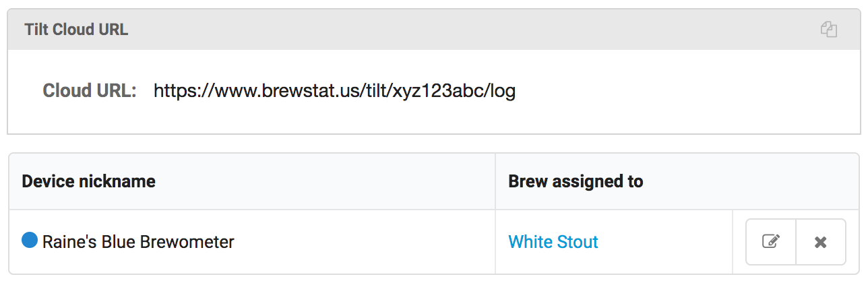Edit Raine's Blue Brewometer assignment

coord(771,242)
